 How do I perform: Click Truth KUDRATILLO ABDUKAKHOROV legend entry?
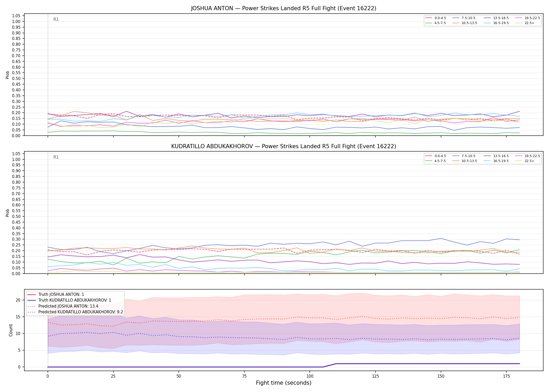click(69, 300)
